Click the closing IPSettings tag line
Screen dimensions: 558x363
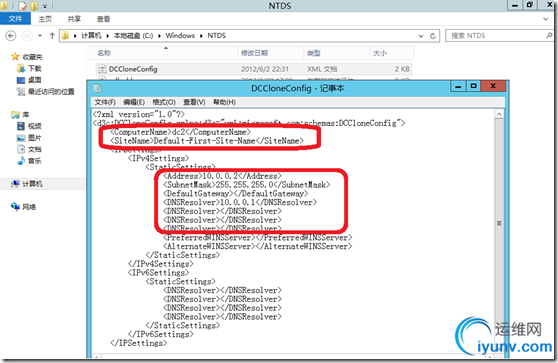pos(138,343)
